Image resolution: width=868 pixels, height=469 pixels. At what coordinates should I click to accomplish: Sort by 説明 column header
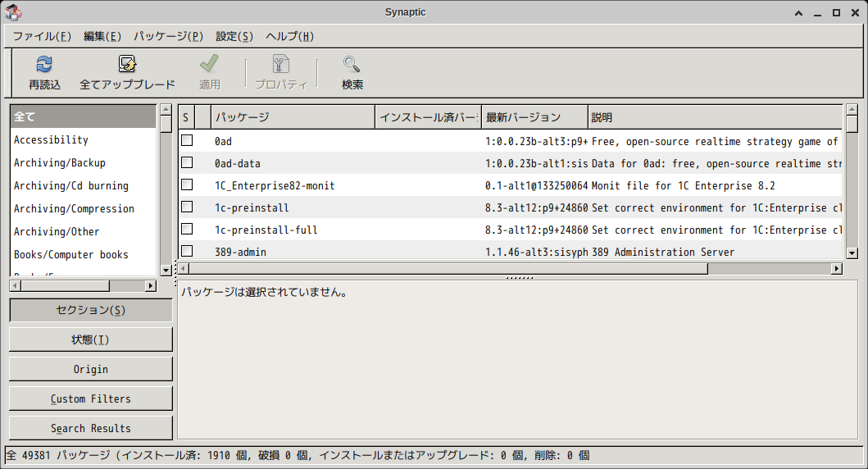point(716,117)
